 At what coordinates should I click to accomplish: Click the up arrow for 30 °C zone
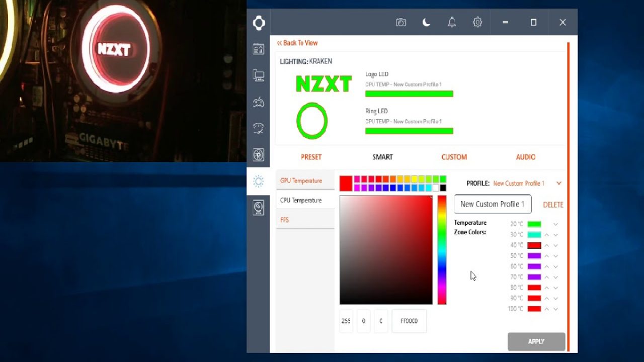pos(547,235)
